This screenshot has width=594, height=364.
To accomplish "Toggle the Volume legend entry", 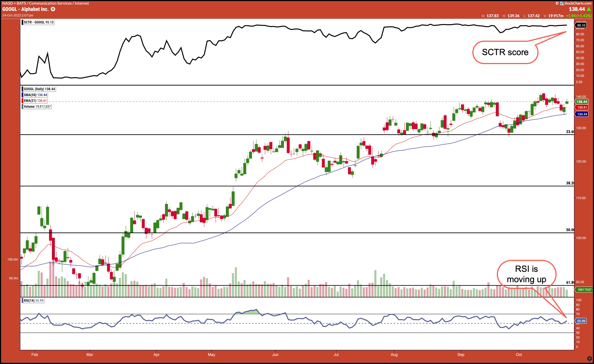I will [x=37, y=106].
